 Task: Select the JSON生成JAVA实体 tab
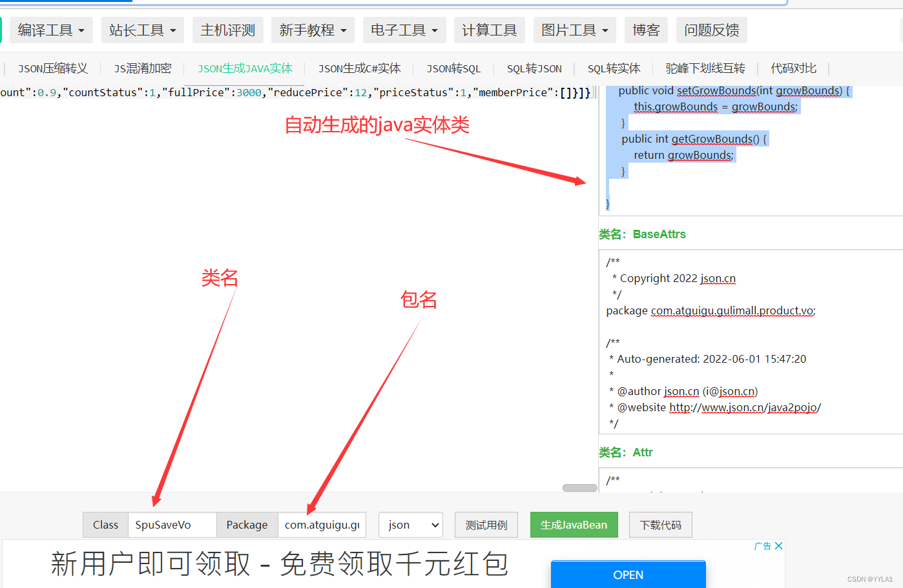pos(245,68)
